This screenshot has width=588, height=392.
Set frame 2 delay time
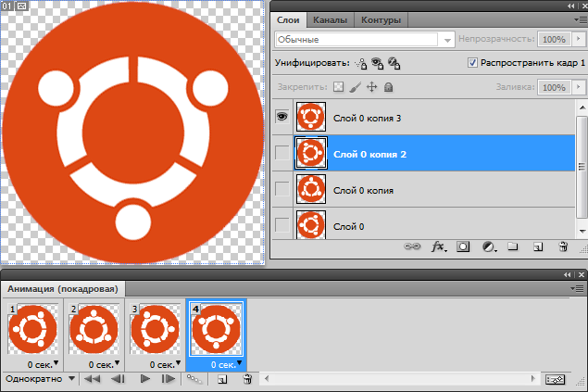point(104,364)
